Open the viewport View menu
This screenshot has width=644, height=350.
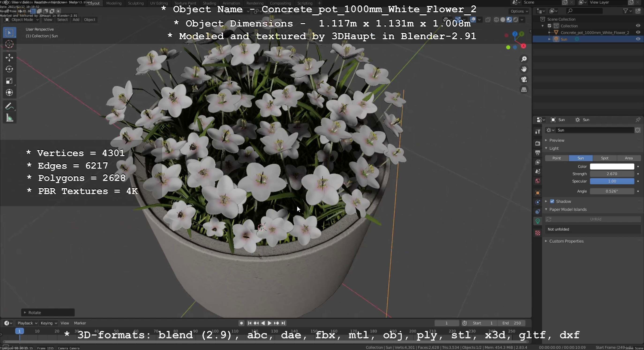click(48, 19)
